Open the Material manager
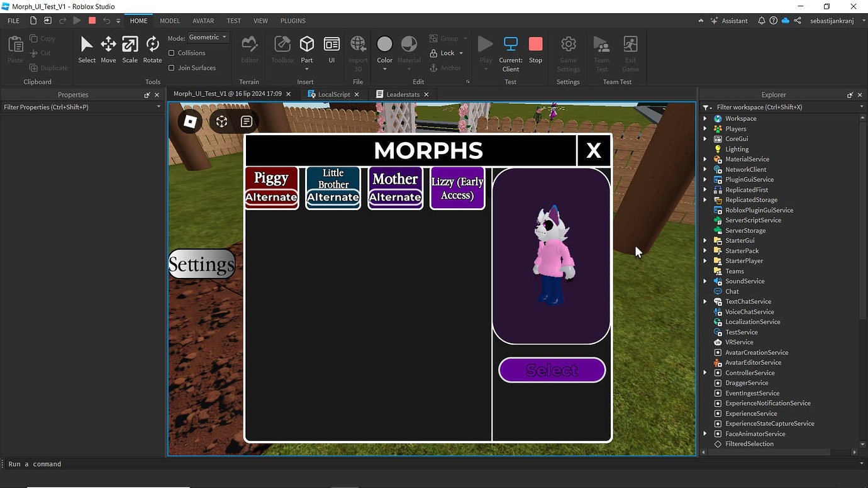Image resolution: width=868 pixels, height=488 pixels. point(409,47)
